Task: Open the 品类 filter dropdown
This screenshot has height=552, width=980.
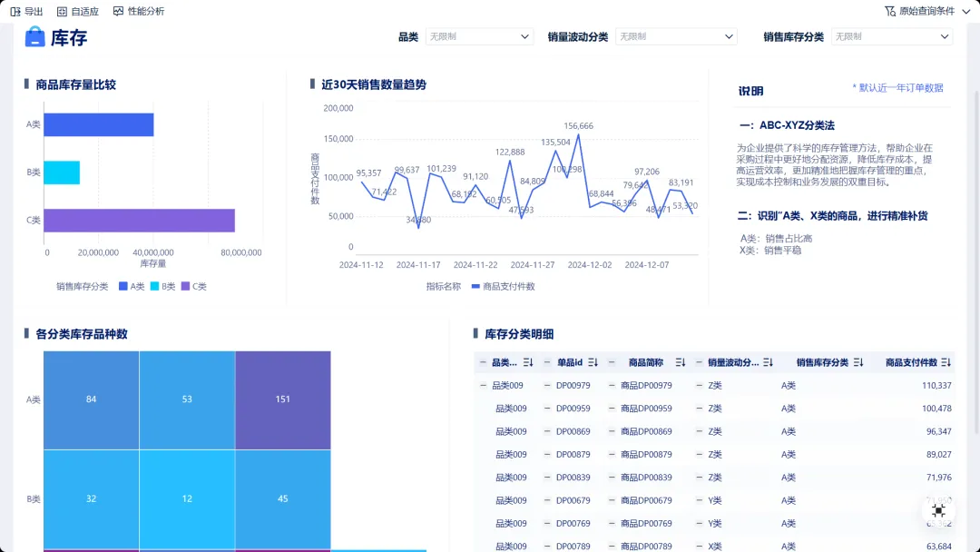Action: tap(480, 36)
